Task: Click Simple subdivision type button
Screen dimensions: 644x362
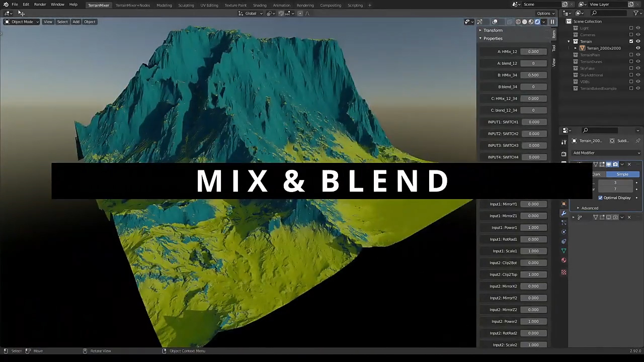Action: (x=622, y=174)
